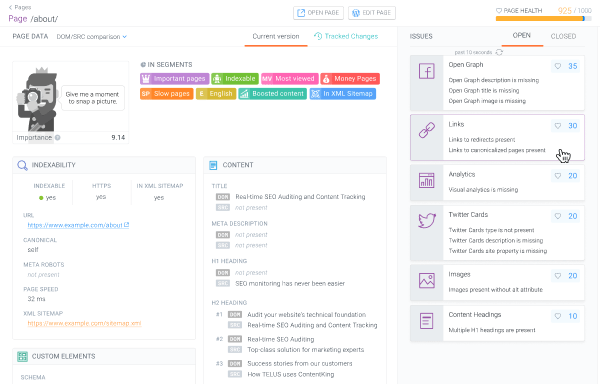600x384 pixels.
Task: Click the EDIT PAGE button
Action: 372,13
